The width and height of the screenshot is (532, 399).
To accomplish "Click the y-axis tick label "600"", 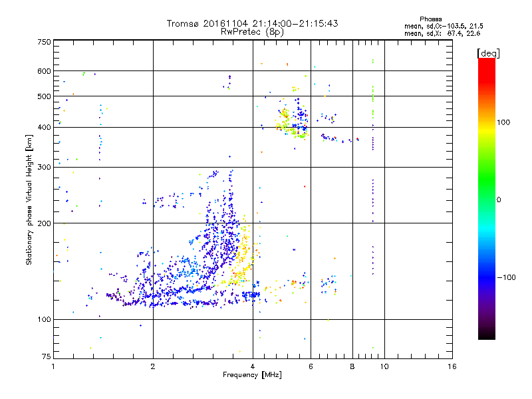I will coord(45,71).
